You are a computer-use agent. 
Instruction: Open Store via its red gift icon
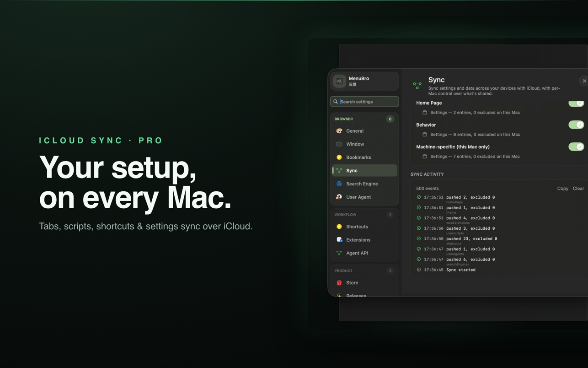pyautogui.click(x=339, y=283)
